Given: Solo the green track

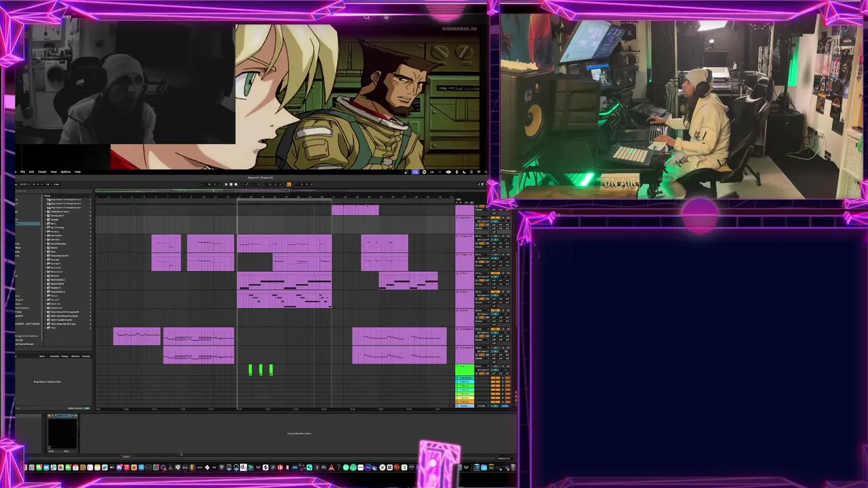Looking at the screenshot, I should 502,366.
